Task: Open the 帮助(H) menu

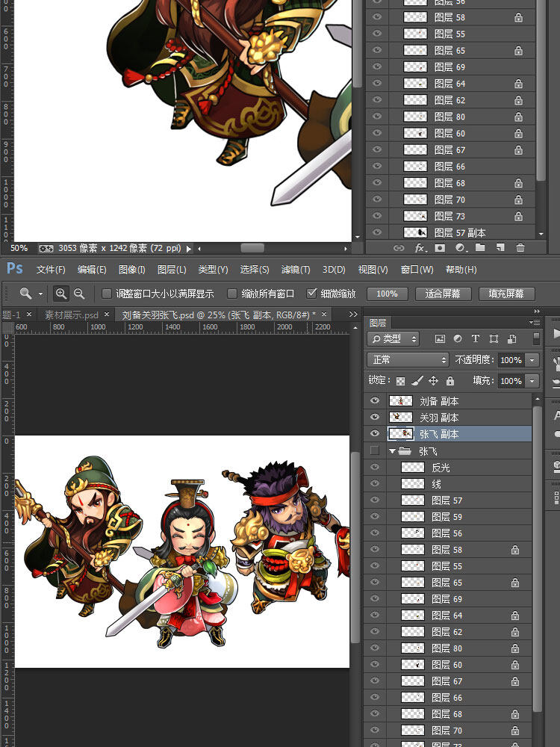Action: click(x=461, y=270)
